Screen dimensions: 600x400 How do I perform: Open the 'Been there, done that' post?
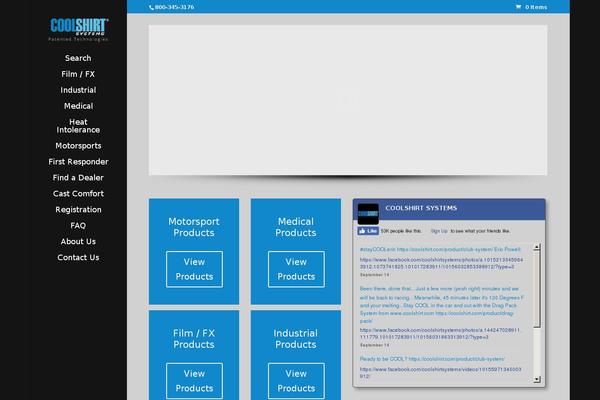tap(442, 305)
